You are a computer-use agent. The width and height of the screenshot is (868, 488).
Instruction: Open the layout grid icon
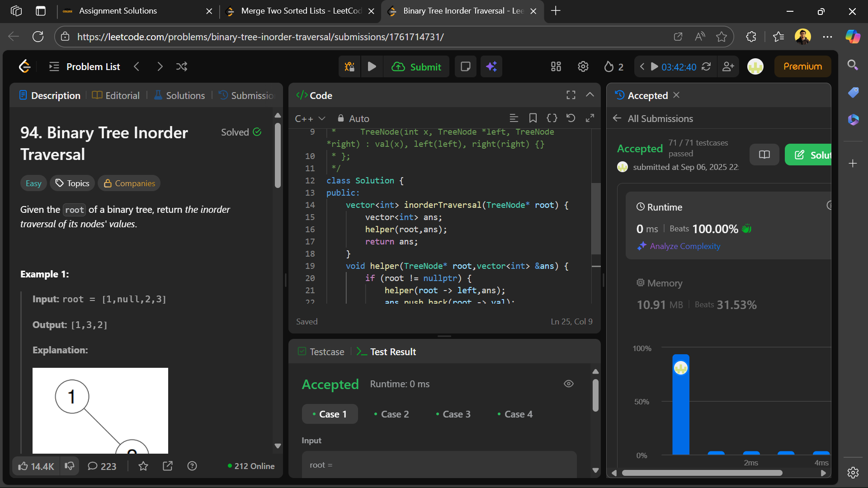556,67
